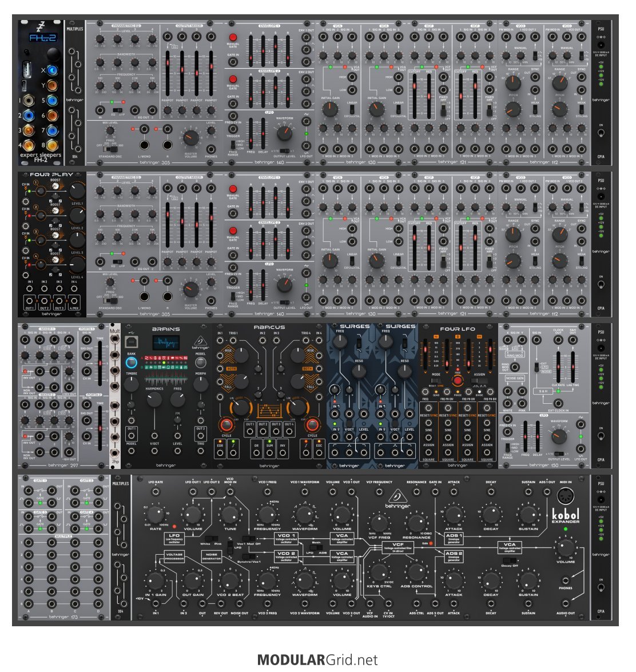Click the EOR jack on the Abacus module
This screenshot has width=636, height=672.
[x=220, y=454]
